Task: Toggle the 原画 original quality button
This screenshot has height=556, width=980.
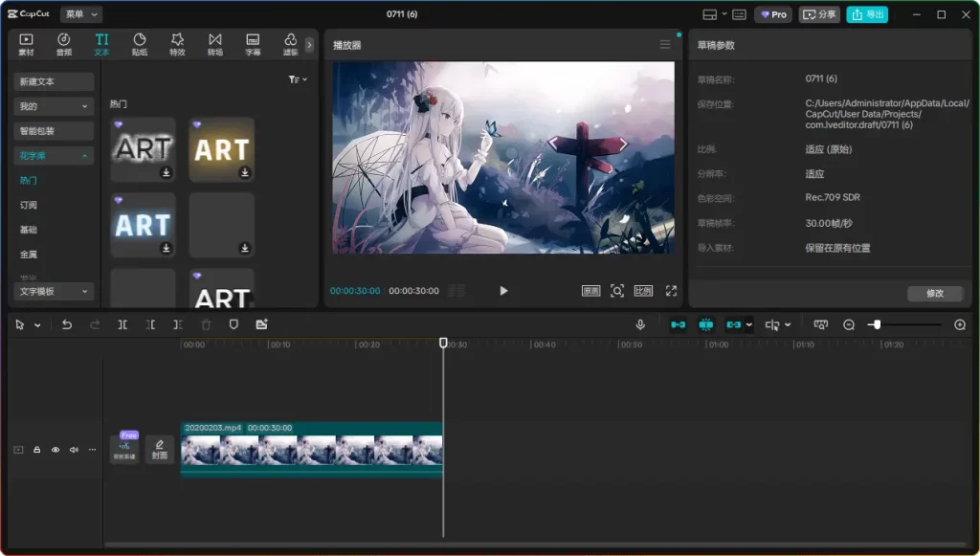Action: tap(590, 291)
